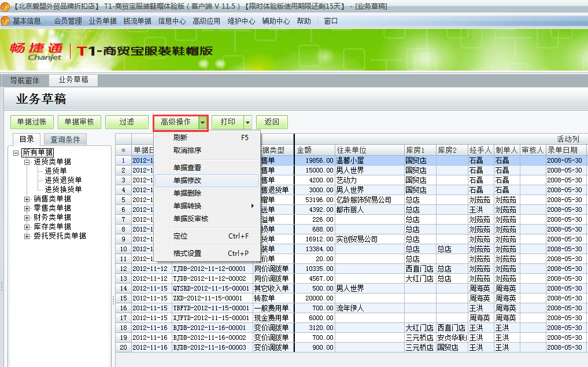The height and width of the screenshot is (367, 588).
Task: Click the 单据审核 toolbar button
Action: coord(79,122)
